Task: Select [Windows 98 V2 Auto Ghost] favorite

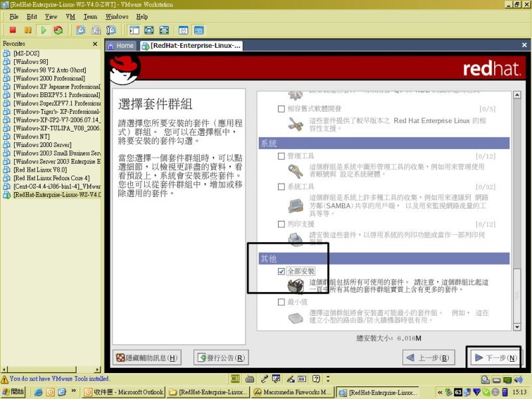Action: point(49,70)
